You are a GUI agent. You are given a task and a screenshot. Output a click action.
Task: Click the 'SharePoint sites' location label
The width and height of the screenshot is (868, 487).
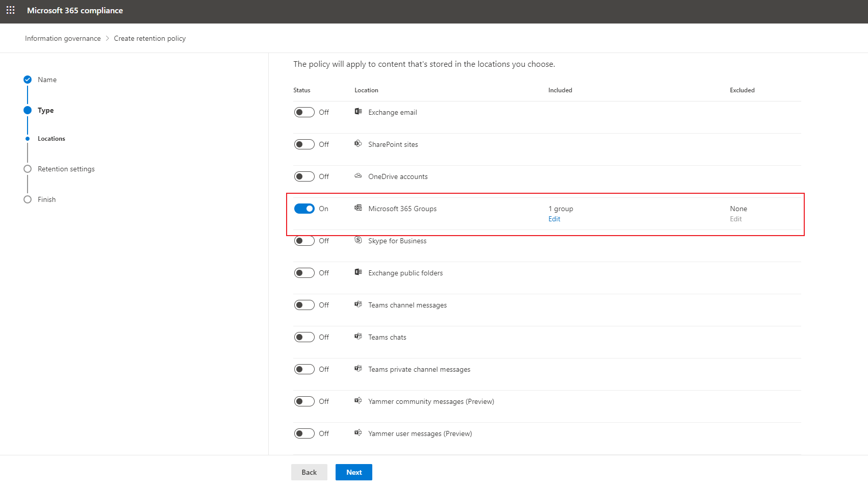click(393, 144)
